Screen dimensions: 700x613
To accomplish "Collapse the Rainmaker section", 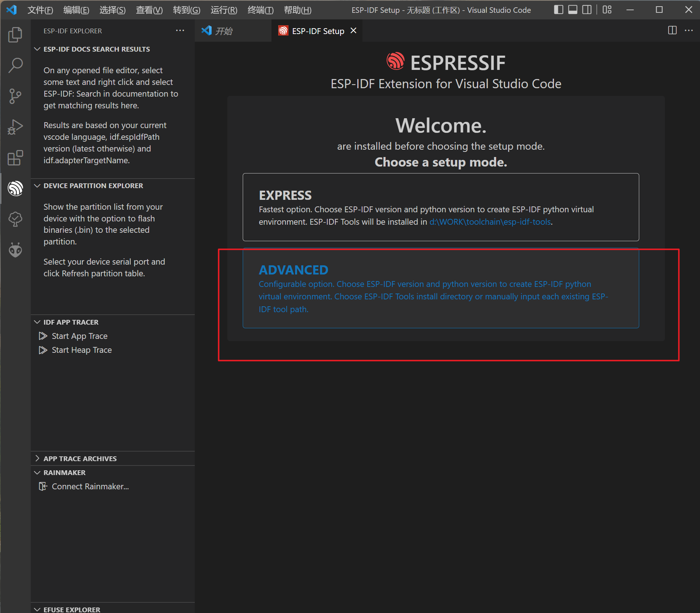I will click(x=37, y=472).
